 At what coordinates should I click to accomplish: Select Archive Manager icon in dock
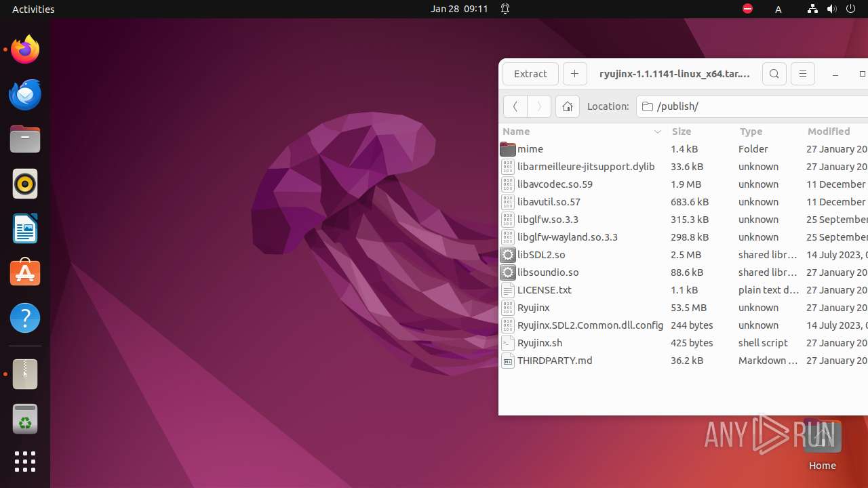point(25,374)
